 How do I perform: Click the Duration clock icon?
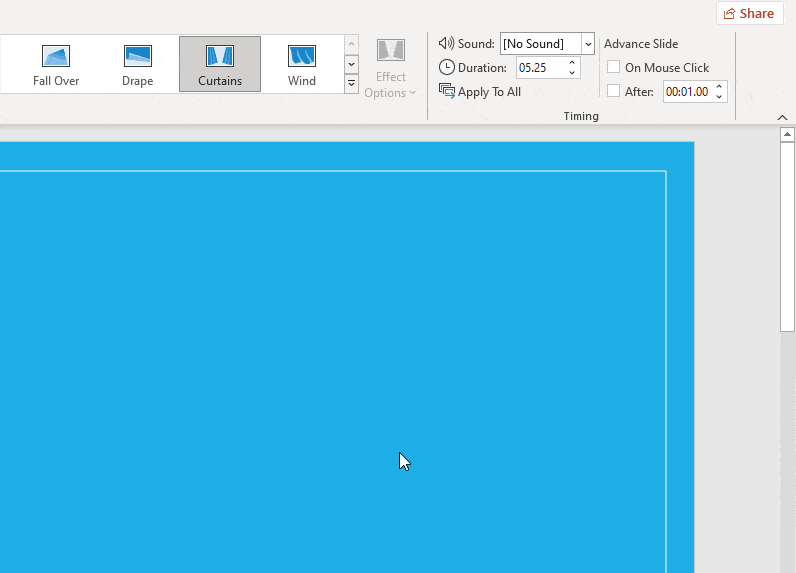pos(447,67)
